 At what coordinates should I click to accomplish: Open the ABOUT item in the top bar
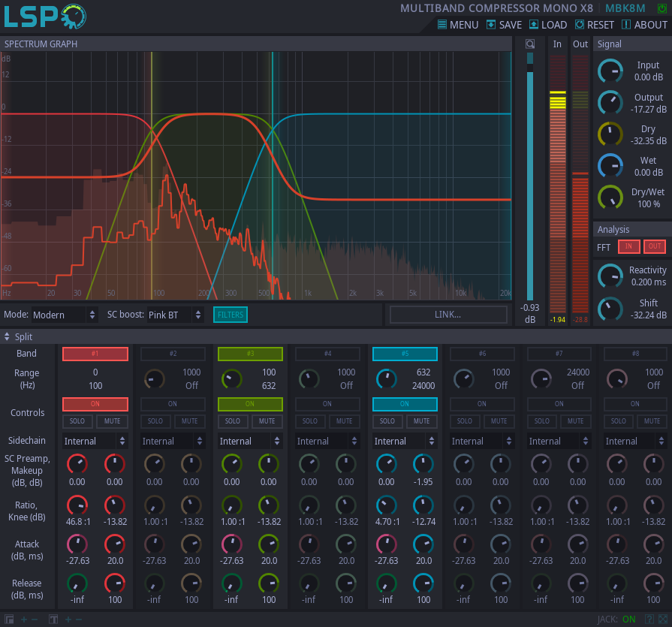pos(644,25)
